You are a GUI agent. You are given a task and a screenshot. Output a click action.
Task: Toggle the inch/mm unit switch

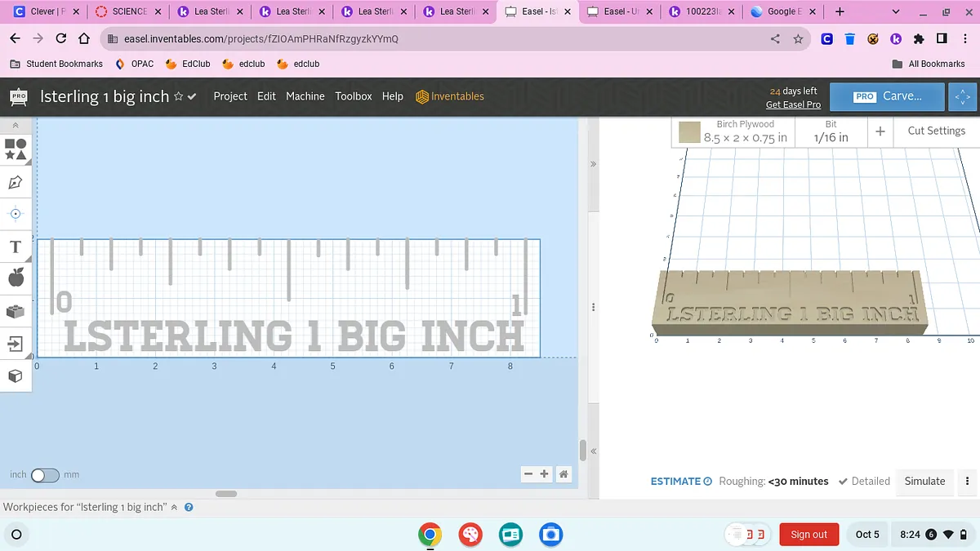44,474
